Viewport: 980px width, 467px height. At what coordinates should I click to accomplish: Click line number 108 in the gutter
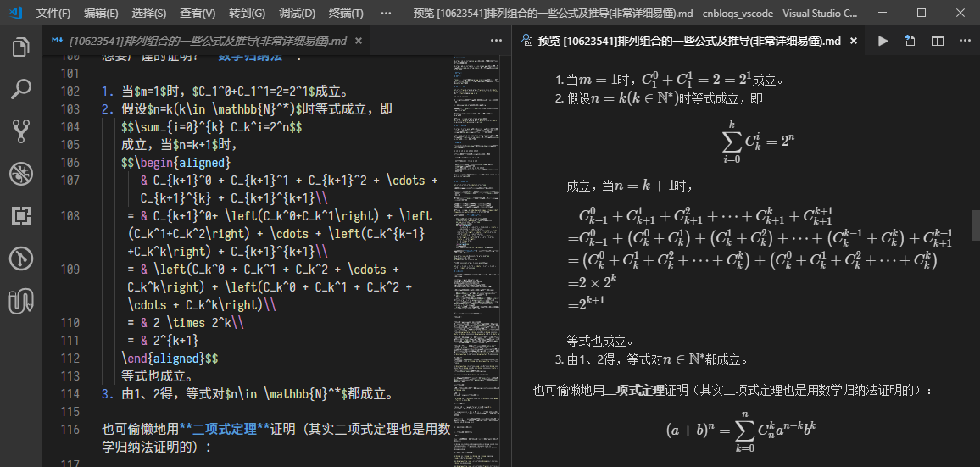click(70, 216)
